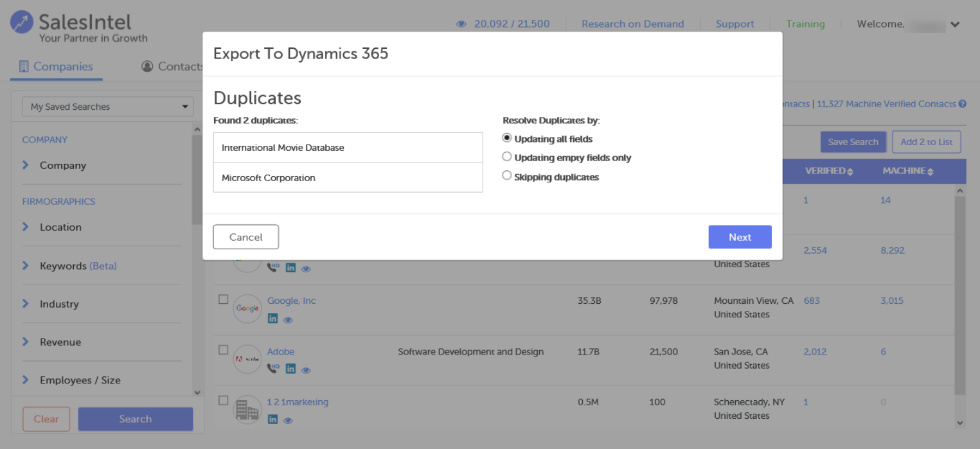980x449 pixels.
Task: Open the My Saved Searches dropdown
Action: point(108,107)
